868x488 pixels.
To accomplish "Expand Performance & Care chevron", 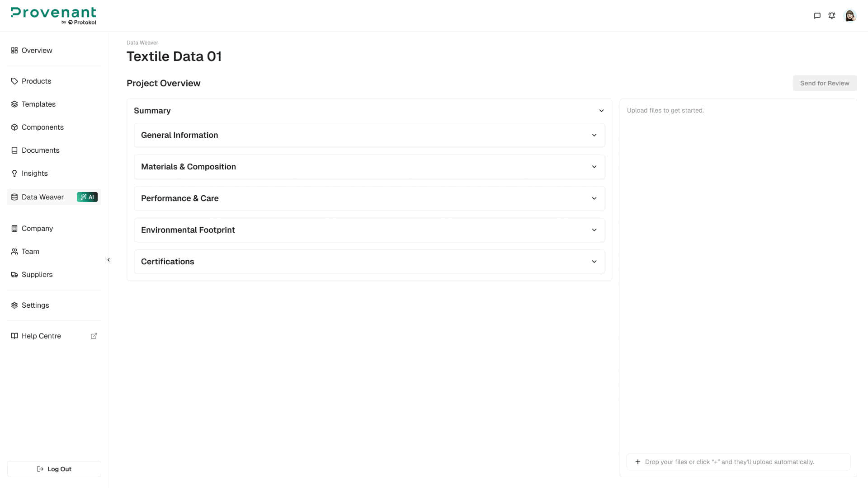I will click(x=594, y=198).
